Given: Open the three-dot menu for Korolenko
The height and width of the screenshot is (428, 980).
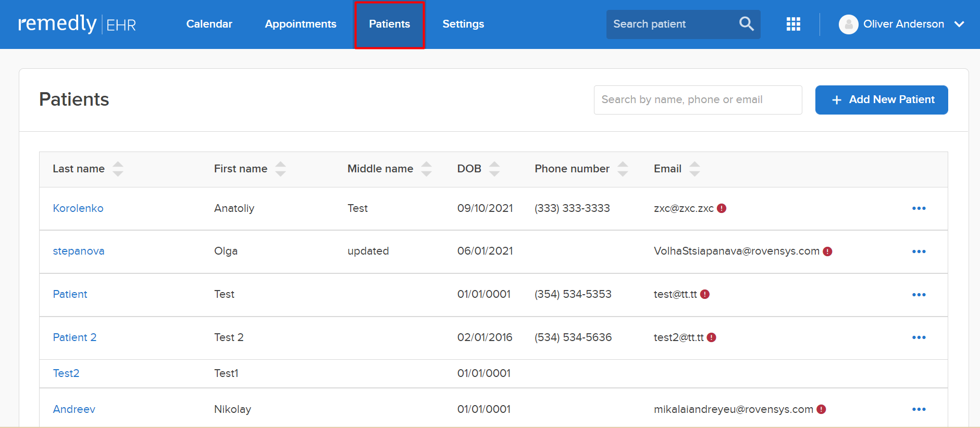Looking at the screenshot, I should [x=919, y=208].
